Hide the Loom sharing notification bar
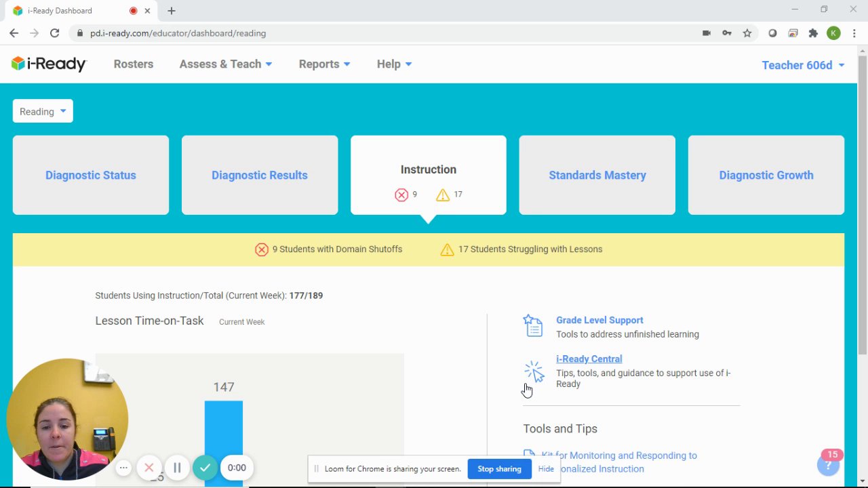868x488 pixels. click(546, 469)
